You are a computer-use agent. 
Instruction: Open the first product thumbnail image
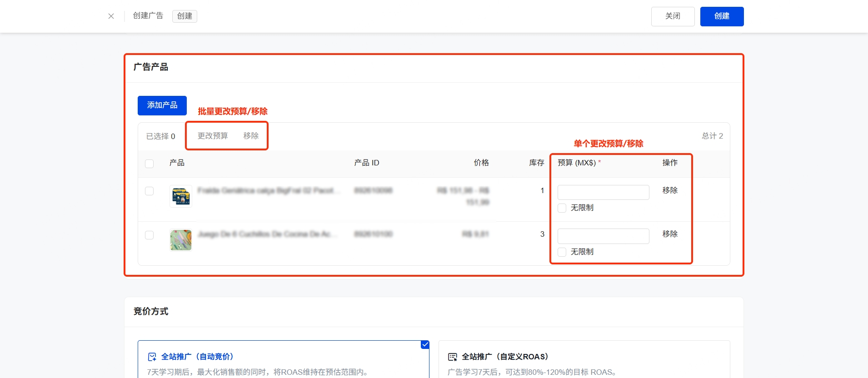(181, 196)
